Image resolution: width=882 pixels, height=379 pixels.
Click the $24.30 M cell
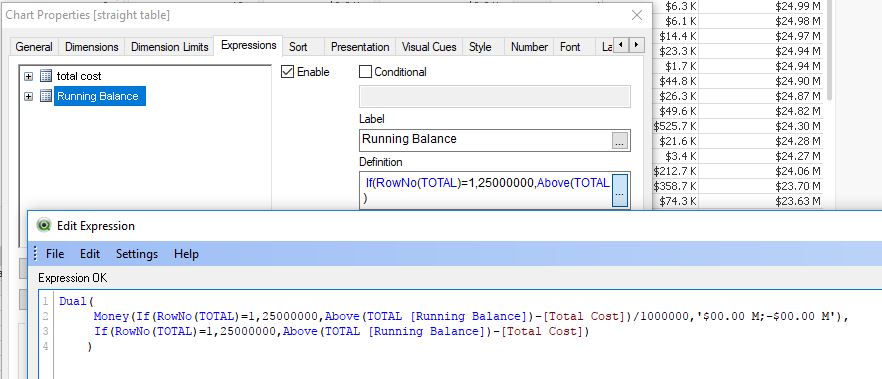point(798,126)
